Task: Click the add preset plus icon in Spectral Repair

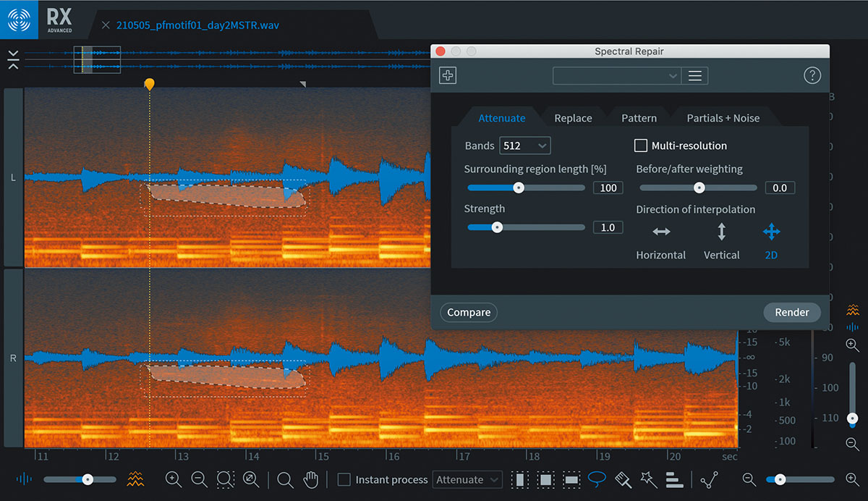Action: tap(448, 75)
